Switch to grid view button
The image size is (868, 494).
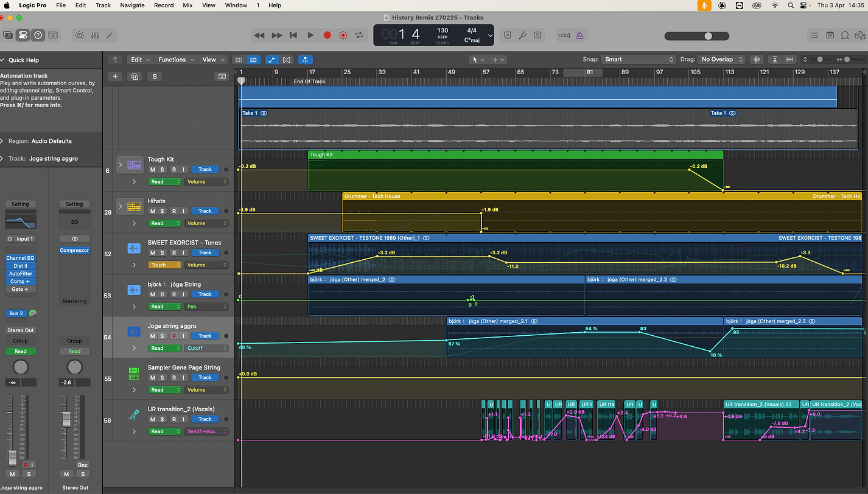[x=239, y=60]
